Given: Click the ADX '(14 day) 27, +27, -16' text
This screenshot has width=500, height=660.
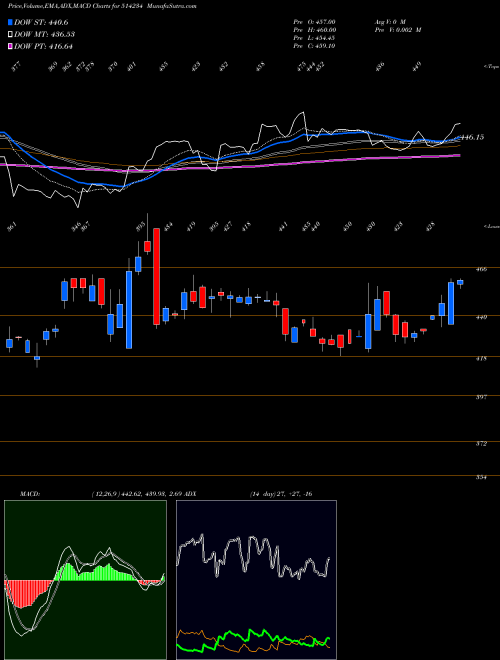Looking at the screenshot, I should [x=281, y=494].
